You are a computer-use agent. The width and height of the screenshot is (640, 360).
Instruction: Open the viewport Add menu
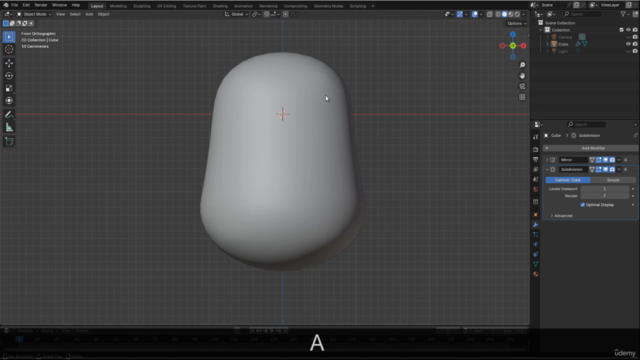coord(89,14)
